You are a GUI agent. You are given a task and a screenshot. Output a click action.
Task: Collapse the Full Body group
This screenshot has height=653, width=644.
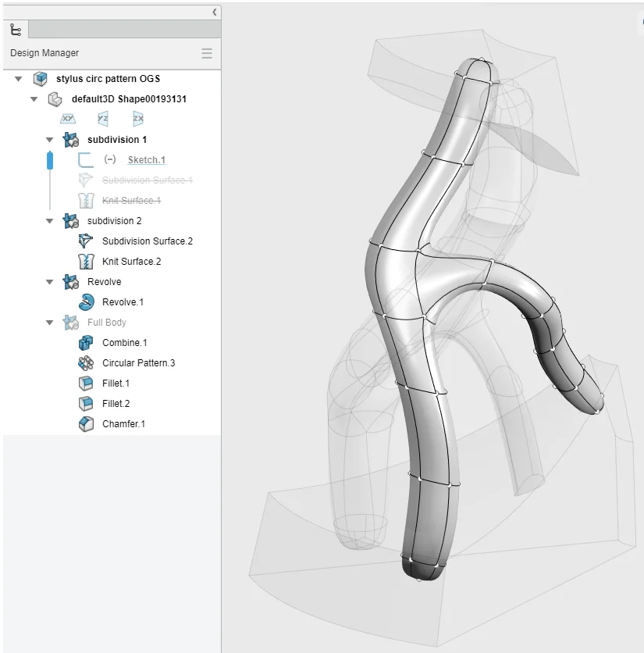(49, 323)
